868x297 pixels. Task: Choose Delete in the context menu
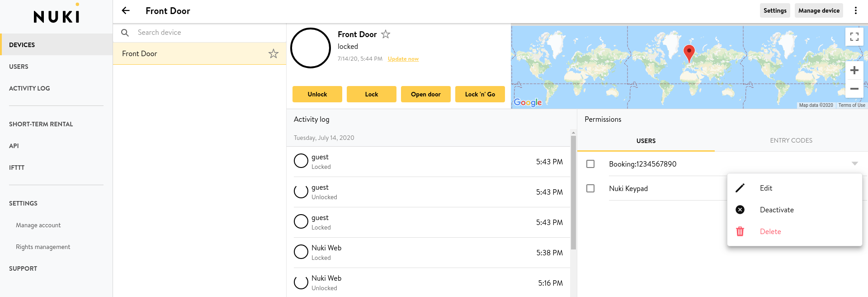pos(794,231)
